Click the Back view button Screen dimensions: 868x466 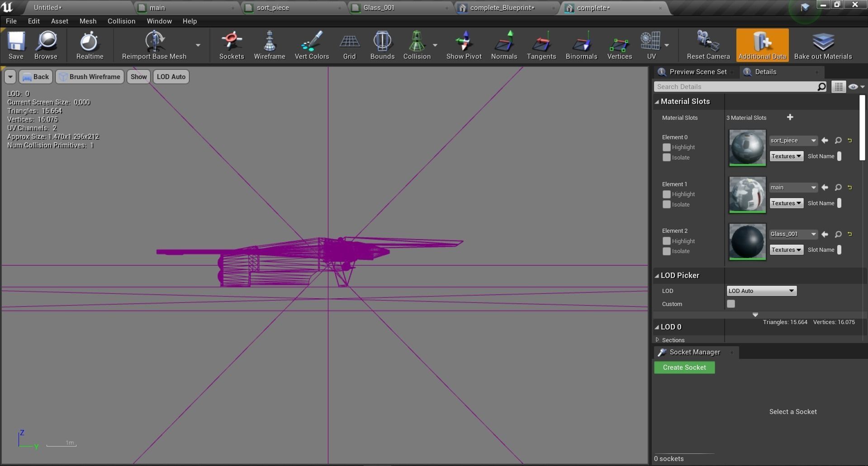click(35, 77)
